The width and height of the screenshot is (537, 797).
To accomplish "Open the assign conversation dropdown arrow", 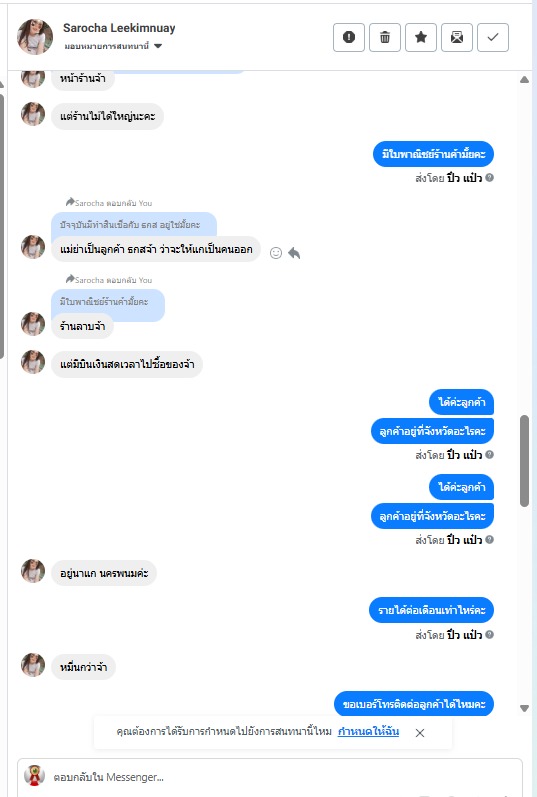I will [x=158, y=46].
